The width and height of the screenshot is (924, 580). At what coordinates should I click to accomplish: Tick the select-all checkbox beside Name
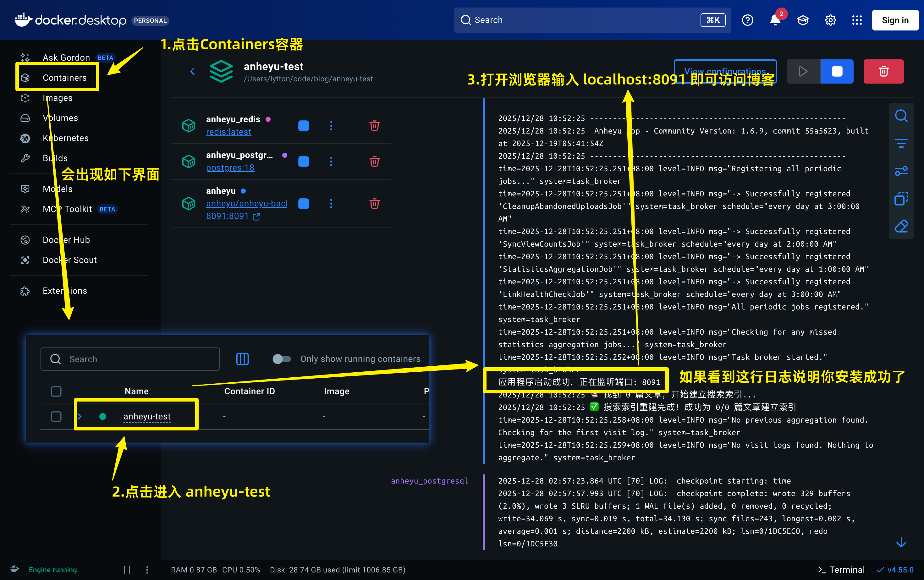click(x=56, y=391)
